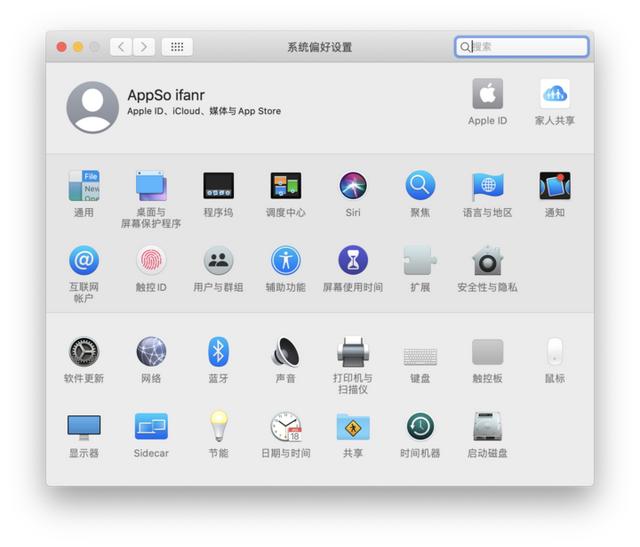Focus the 搜索 search field
The width and height of the screenshot is (640, 547).
point(522,47)
